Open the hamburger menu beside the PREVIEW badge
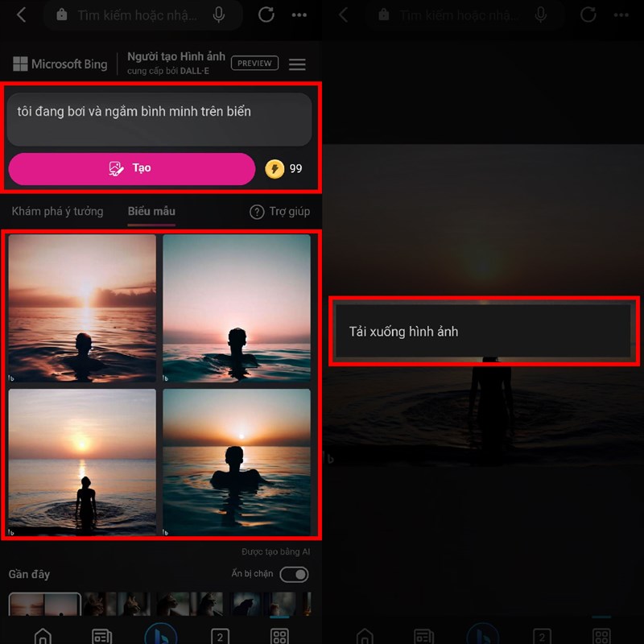The image size is (644, 644). [x=297, y=64]
